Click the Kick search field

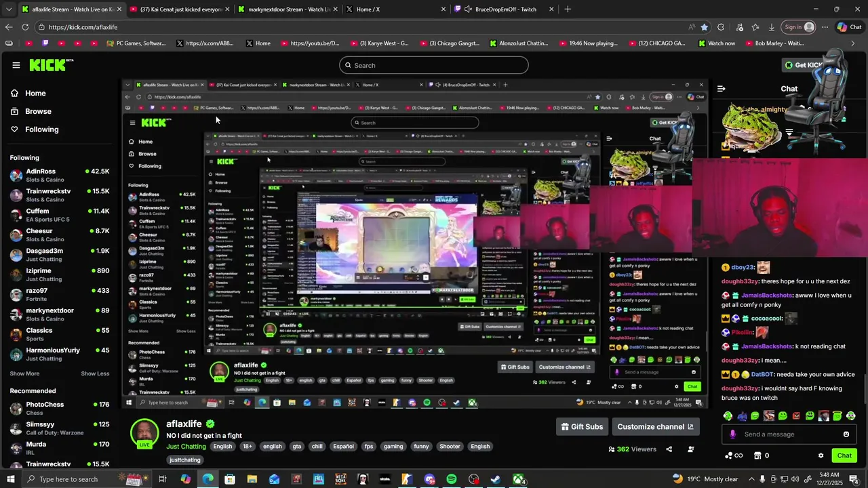pyautogui.click(x=434, y=65)
